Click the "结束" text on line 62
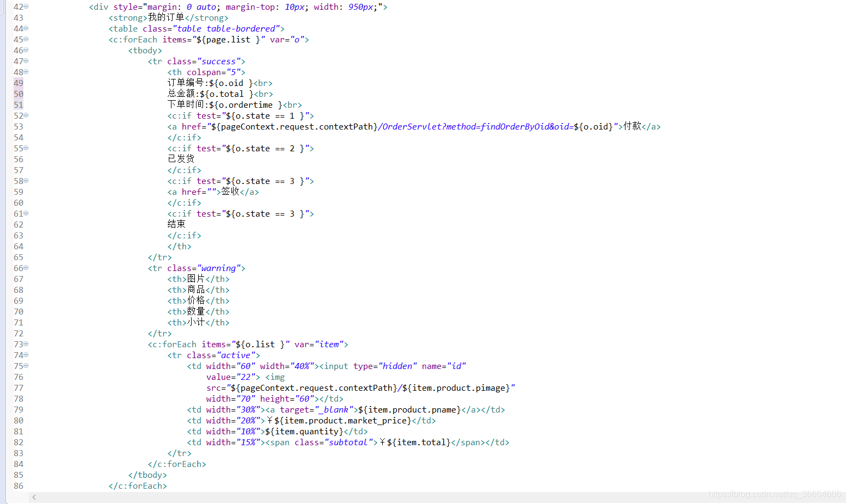The image size is (846, 504). click(176, 224)
